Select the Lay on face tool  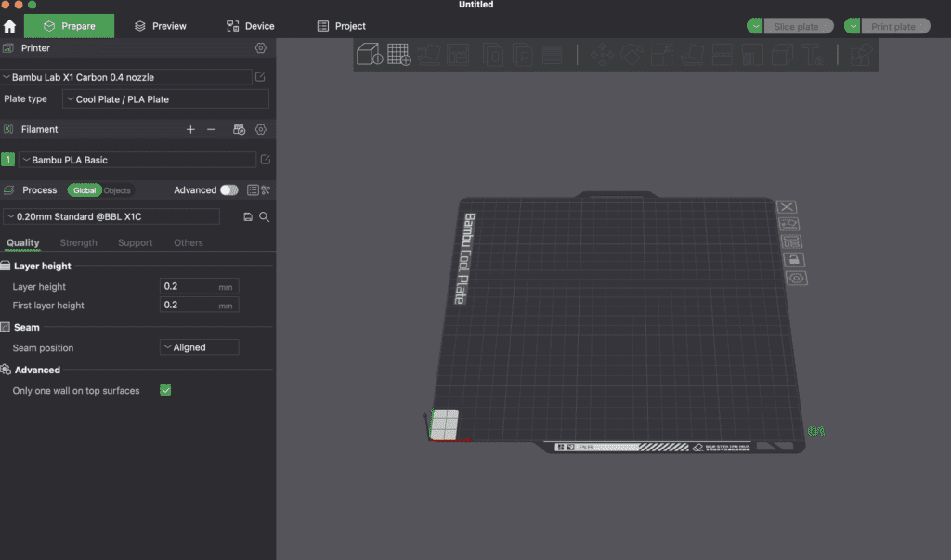click(x=692, y=55)
